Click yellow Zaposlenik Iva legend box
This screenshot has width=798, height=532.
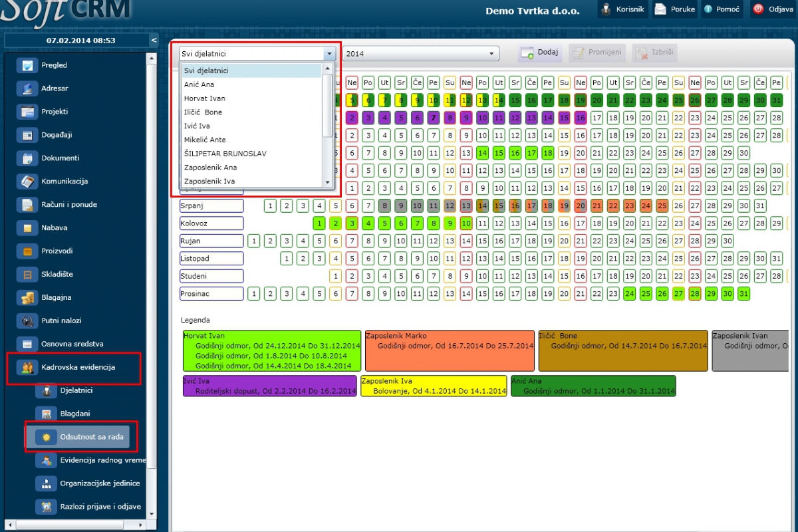434,386
